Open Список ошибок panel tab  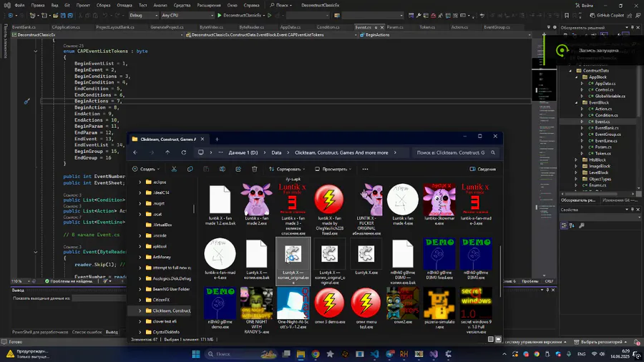coord(87,332)
